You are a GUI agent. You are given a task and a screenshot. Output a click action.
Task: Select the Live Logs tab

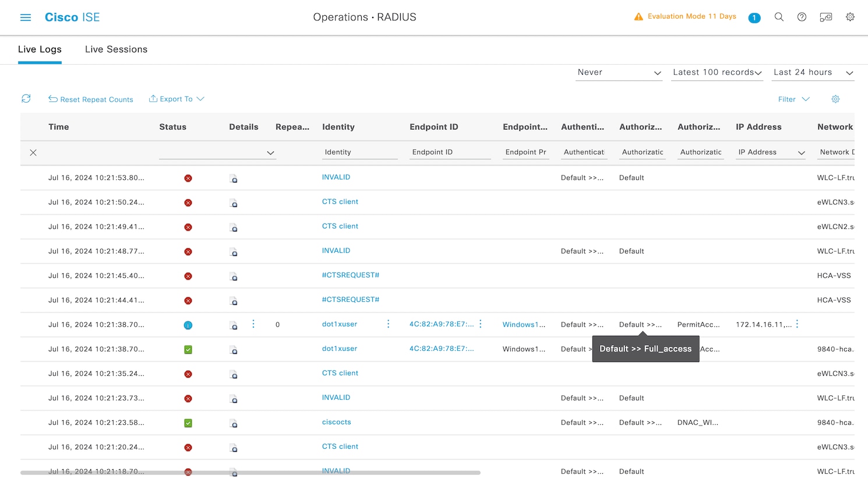40,50
